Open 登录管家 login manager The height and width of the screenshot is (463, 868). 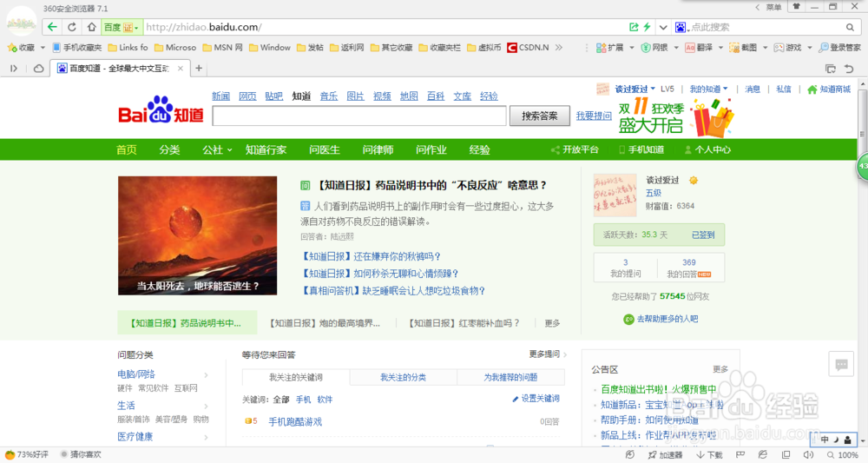point(839,48)
